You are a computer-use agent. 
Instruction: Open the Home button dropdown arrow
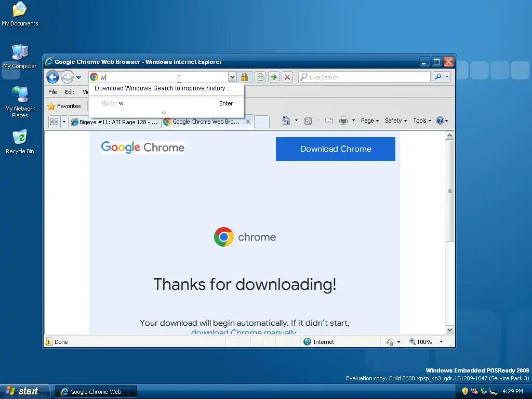click(296, 121)
